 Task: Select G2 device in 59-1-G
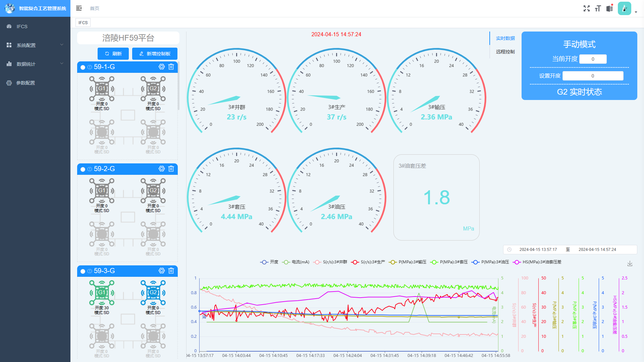153,89
